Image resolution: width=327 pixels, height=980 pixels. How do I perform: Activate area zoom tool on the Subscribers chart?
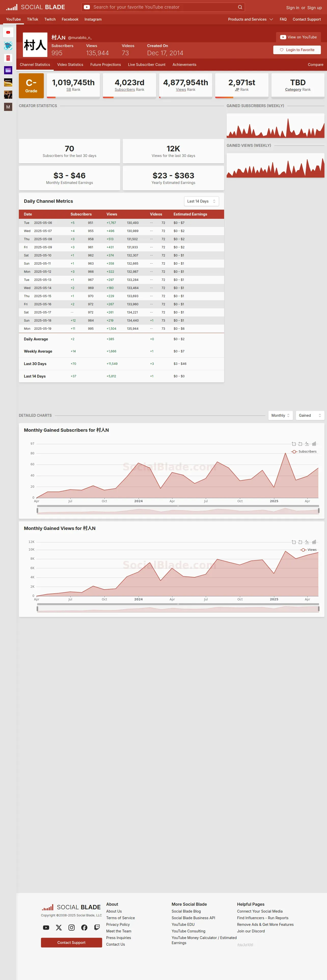coord(293,444)
